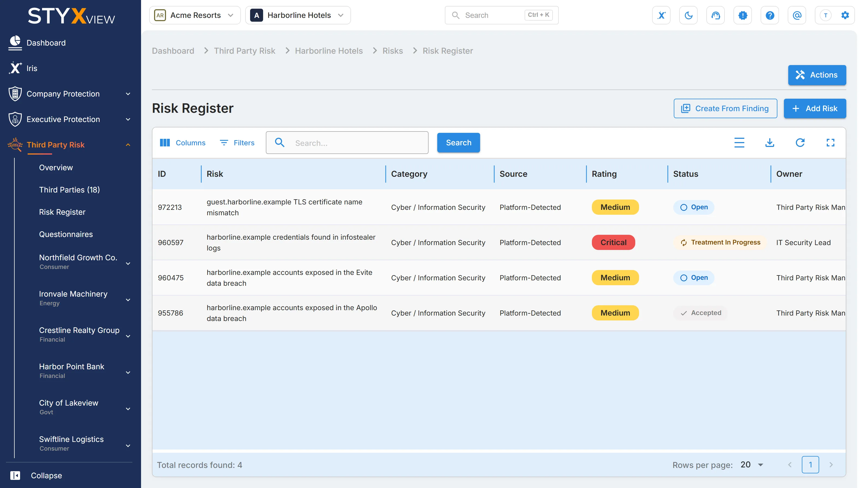The image size is (868, 488).
Task: Expand Northfield Growth Co. chevron
Action: click(x=128, y=263)
